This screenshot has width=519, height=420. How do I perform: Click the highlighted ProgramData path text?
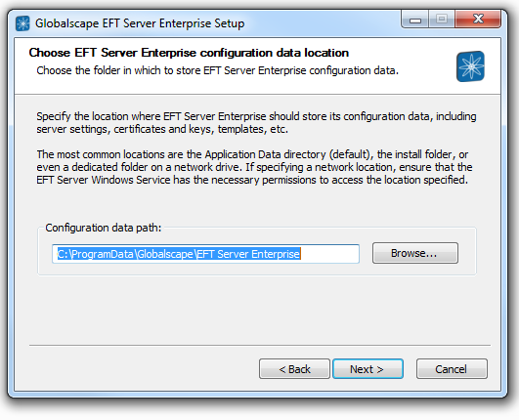[179, 254]
